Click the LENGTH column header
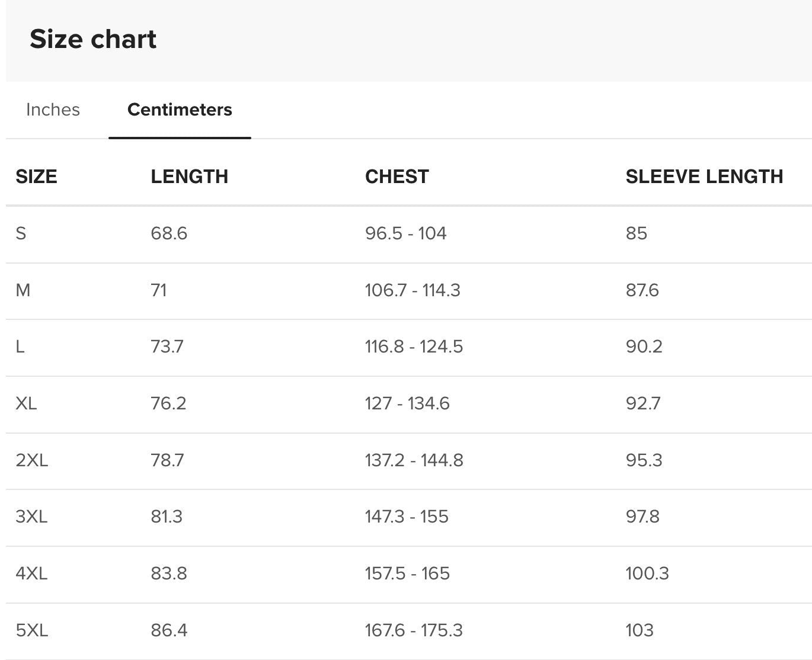Screen dimensions: 812x660 pos(189,177)
